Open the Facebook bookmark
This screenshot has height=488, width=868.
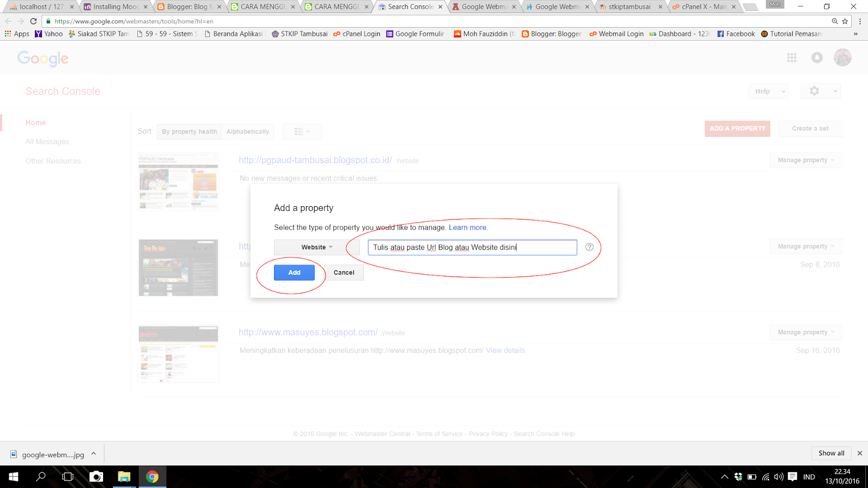coord(736,34)
